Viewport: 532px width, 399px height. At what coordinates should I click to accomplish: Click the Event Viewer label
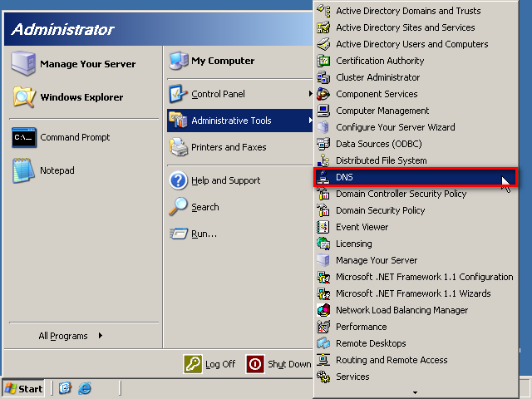pyautogui.click(x=362, y=227)
